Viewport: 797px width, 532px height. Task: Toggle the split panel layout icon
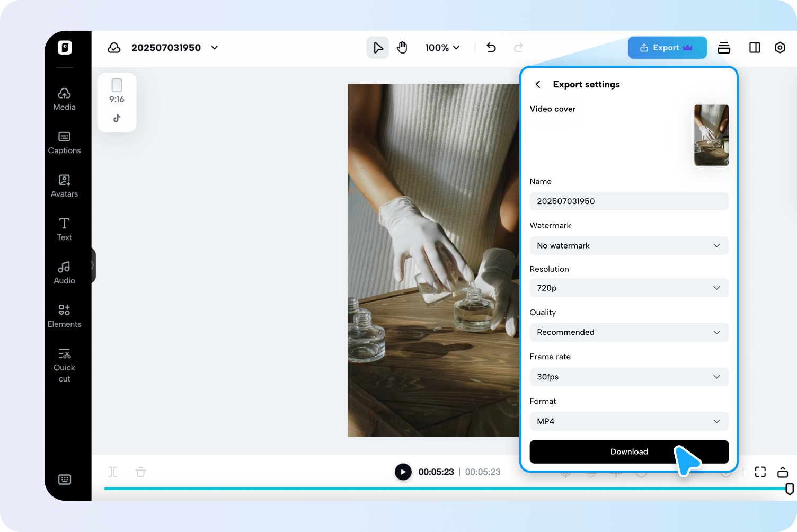point(755,48)
